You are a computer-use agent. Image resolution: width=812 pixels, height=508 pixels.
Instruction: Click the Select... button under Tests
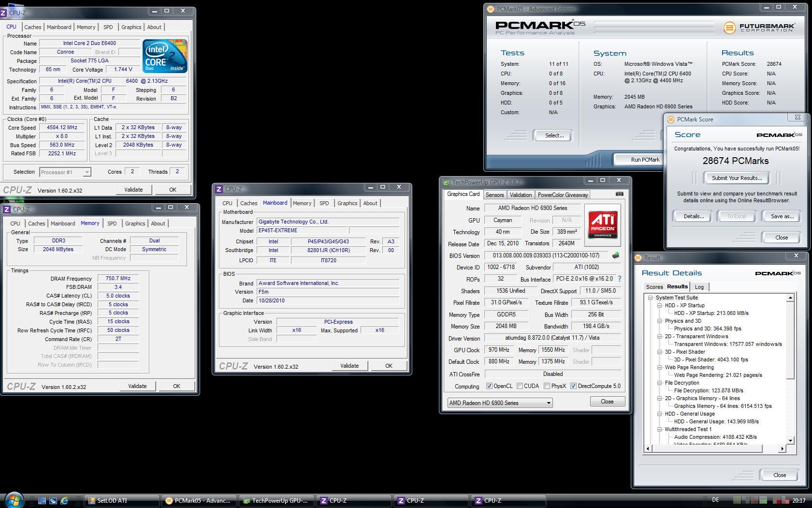pos(554,135)
